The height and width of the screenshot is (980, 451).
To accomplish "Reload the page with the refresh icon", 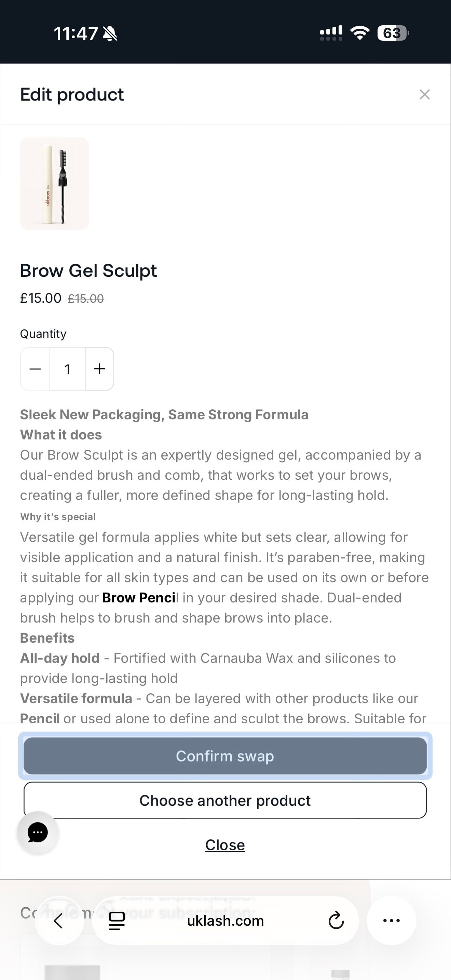I will (x=336, y=921).
